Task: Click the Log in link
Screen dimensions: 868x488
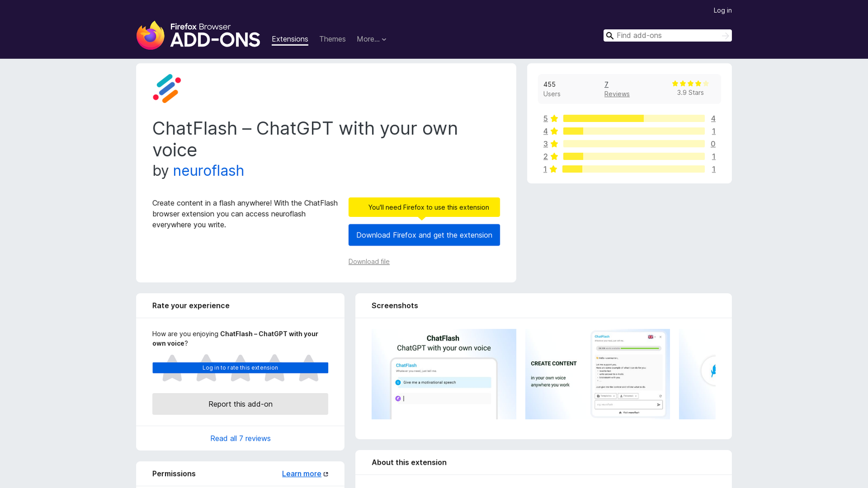Action: 723,10
